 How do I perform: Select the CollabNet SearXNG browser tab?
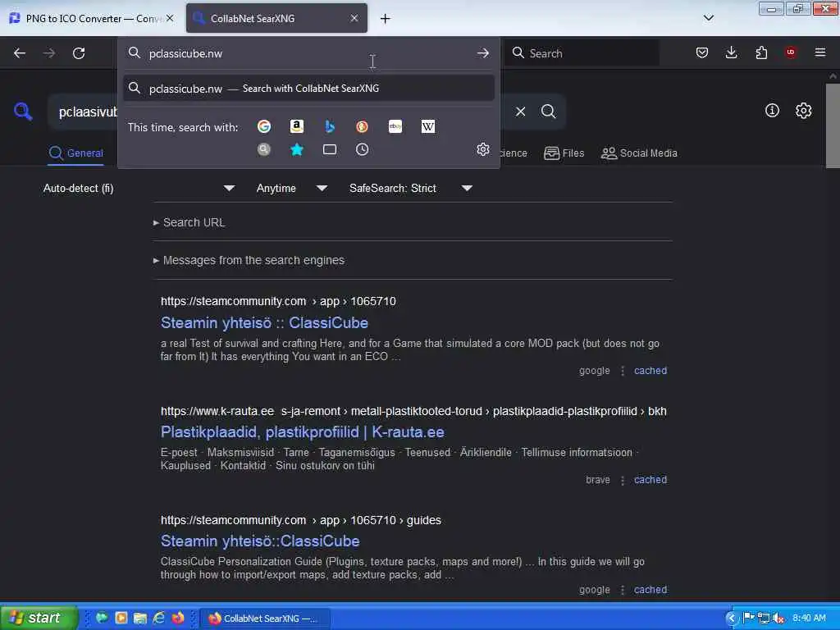pos(276,18)
